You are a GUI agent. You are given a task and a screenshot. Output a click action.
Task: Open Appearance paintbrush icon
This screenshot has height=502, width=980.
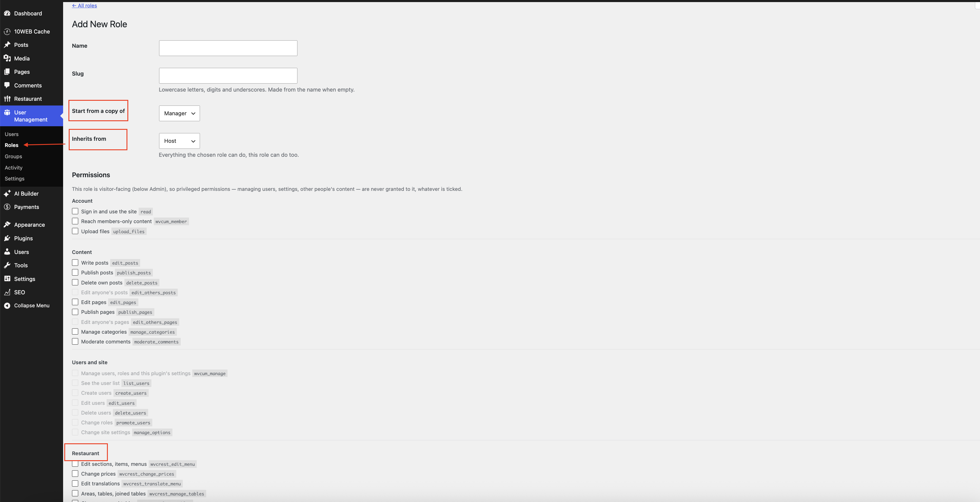[x=7, y=225]
